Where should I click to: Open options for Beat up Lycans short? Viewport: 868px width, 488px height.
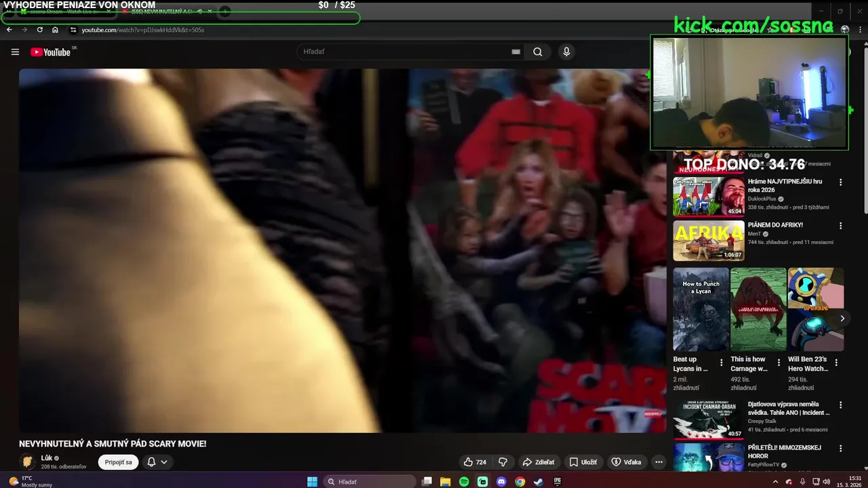point(722,363)
